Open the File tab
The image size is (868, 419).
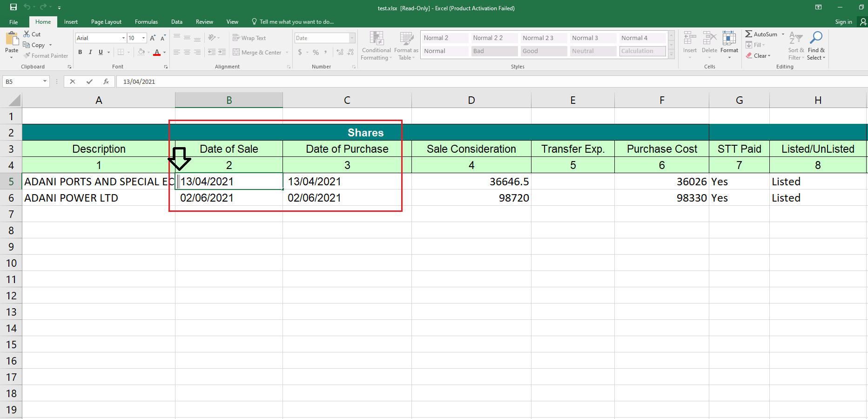click(x=13, y=22)
